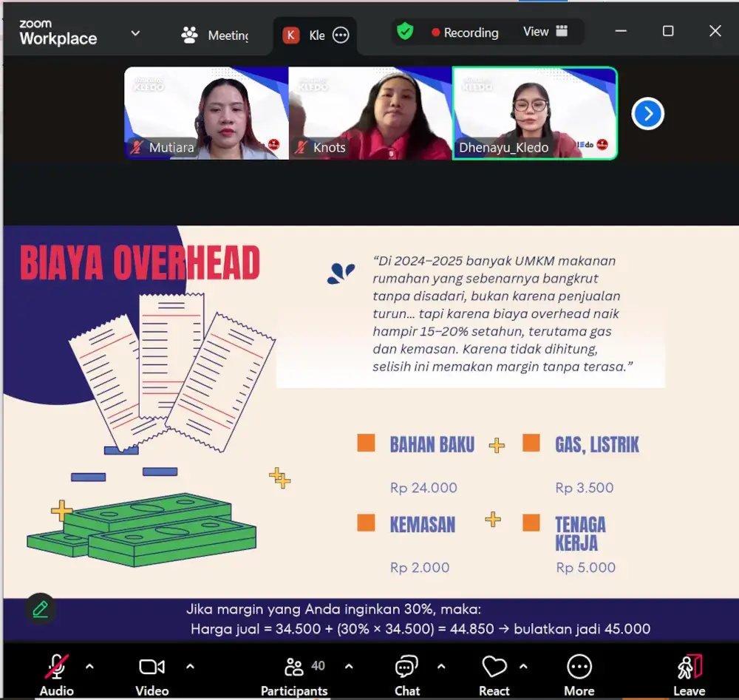Screen dimensions: 739x700
Task: Open the annotation pencil tool
Action: point(41,609)
